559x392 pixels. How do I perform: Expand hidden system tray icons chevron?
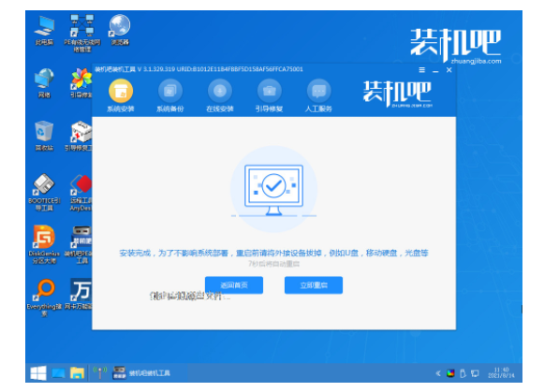(438, 373)
